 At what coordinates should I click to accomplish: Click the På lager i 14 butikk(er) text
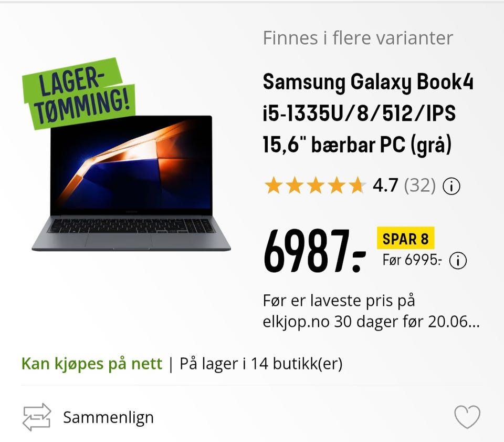(x=261, y=364)
